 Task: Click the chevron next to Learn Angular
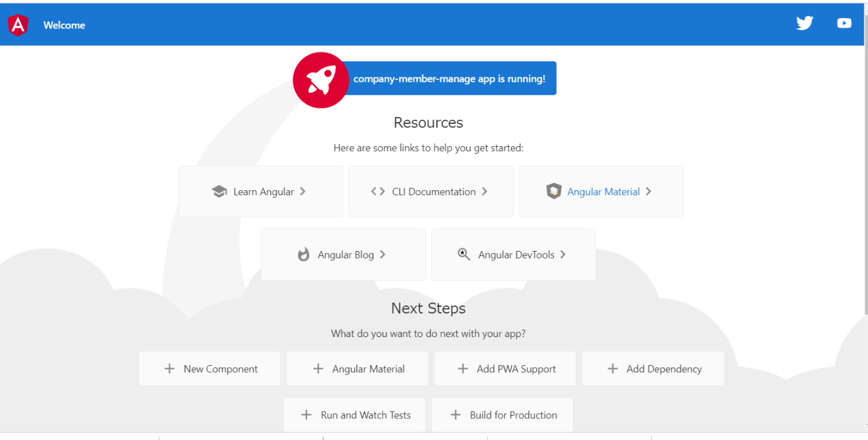pyautogui.click(x=303, y=191)
